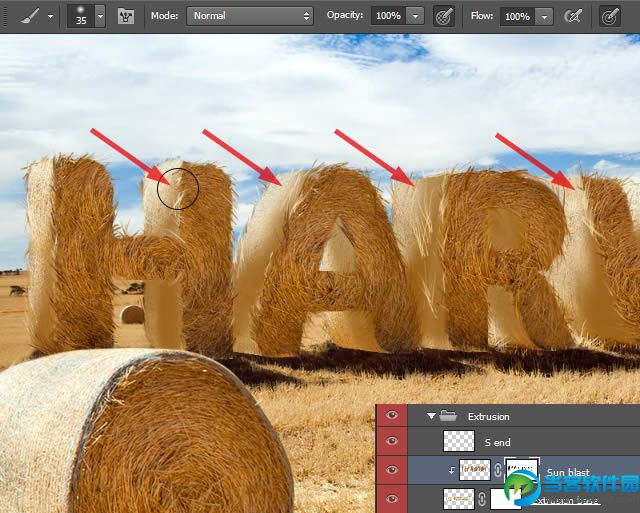640x513 pixels.
Task: Click the Extrusion base layer thumbnail
Action: pyautogui.click(x=459, y=499)
